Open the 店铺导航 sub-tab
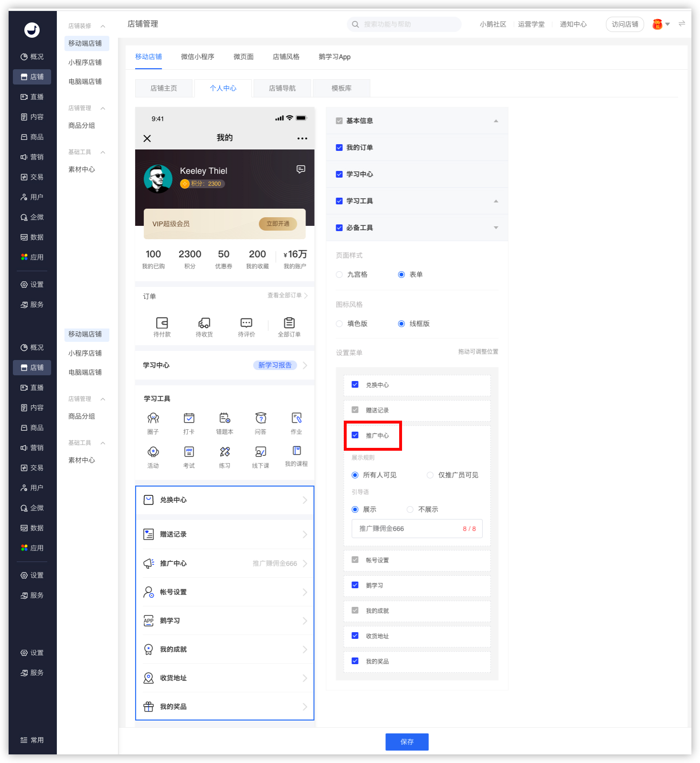 tap(282, 88)
